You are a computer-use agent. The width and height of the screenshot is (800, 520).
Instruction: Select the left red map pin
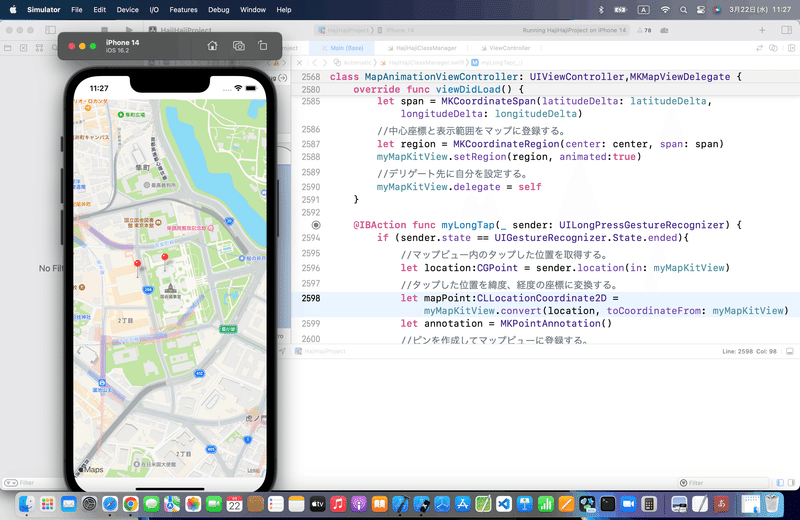[x=137, y=264]
